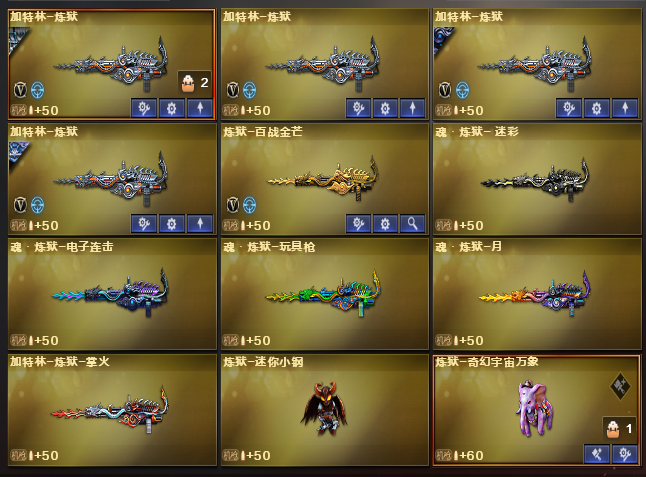Click the blue target icon on 炼狱-百战金芒
This screenshot has height=477, width=646.
pyautogui.click(x=249, y=205)
